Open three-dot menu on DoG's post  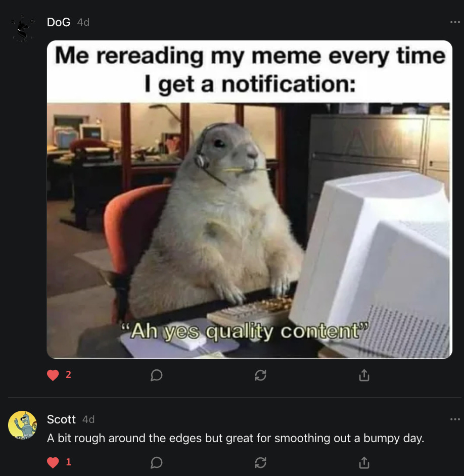click(x=455, y=22)
